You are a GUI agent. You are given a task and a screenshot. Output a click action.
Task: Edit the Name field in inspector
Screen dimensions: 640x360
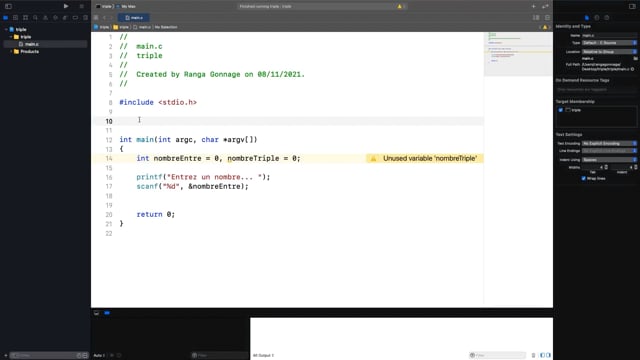click(x=609, y=36)
